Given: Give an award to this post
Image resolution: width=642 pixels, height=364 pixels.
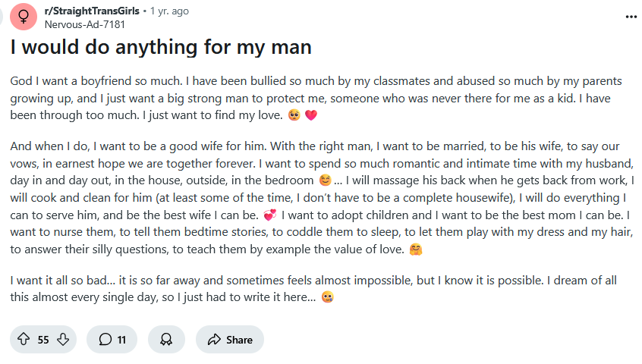Looking at the screenshot, I should tap(166, 340).
